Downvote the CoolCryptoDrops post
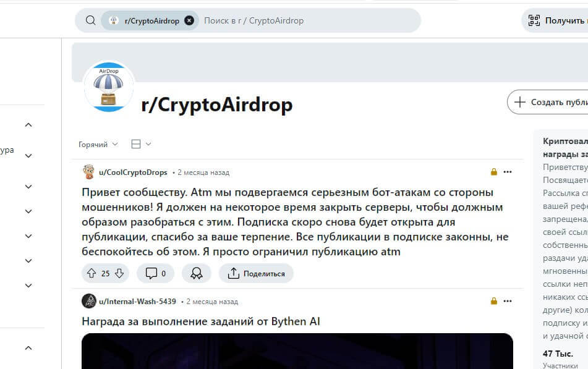 pyautogui.click(x=119, y=273)
